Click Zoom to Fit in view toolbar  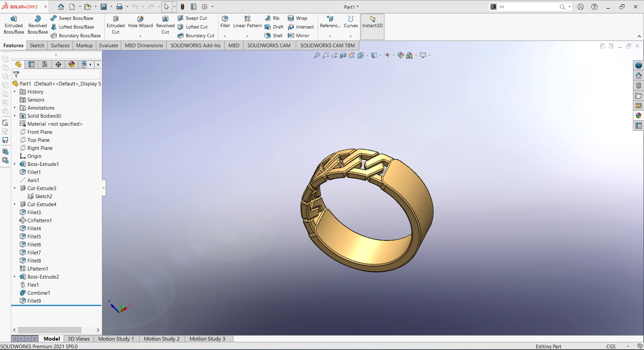coord(317,55)
